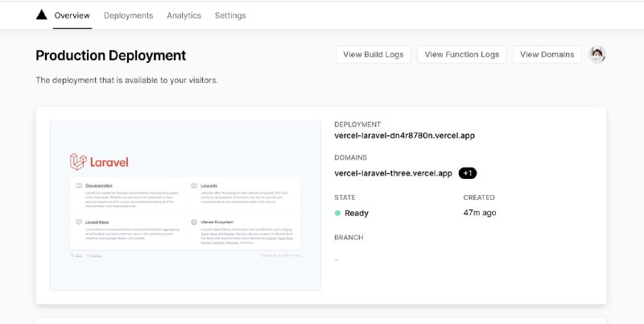Open the user avatar menu
The width and height of the screenshot is (644, 324).
click(597, 54)
